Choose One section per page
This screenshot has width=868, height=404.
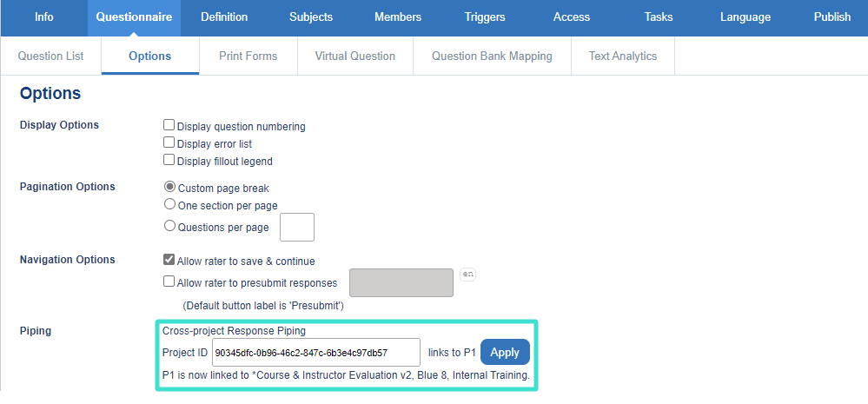pos(170,204)
